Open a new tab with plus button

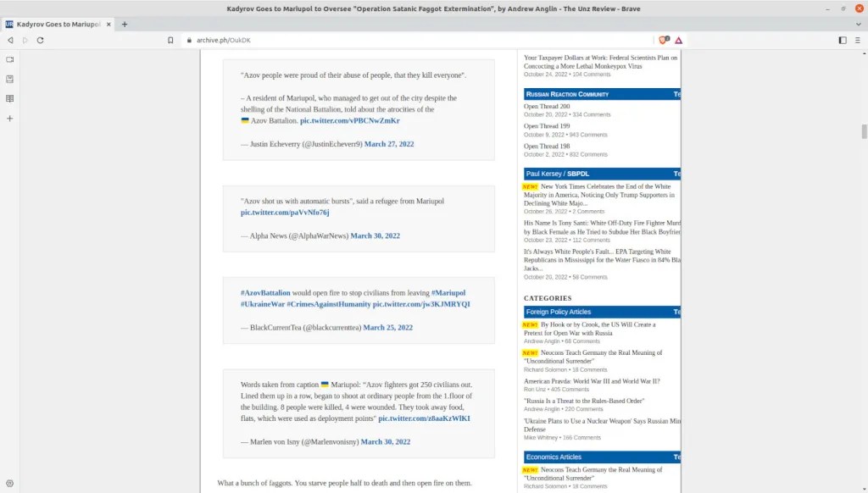coord(125,25)
